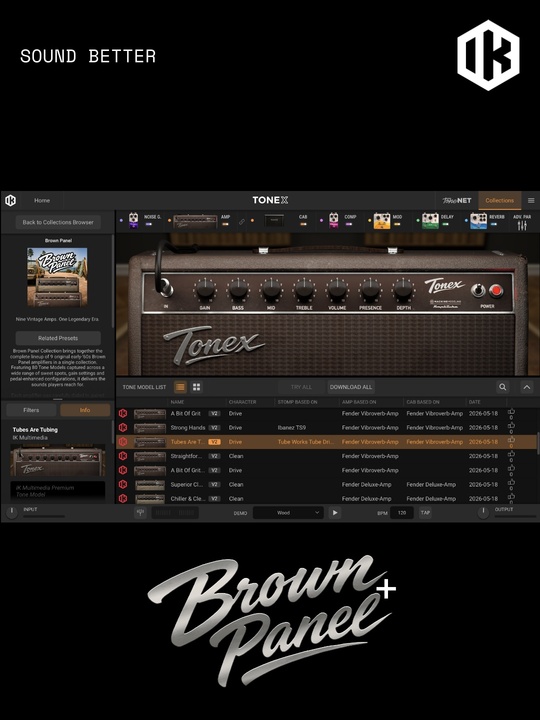The width and height of the screenshot is (540, 720).
Task: Click the DOWNLOAD ALL button
Action: point(351,387)
